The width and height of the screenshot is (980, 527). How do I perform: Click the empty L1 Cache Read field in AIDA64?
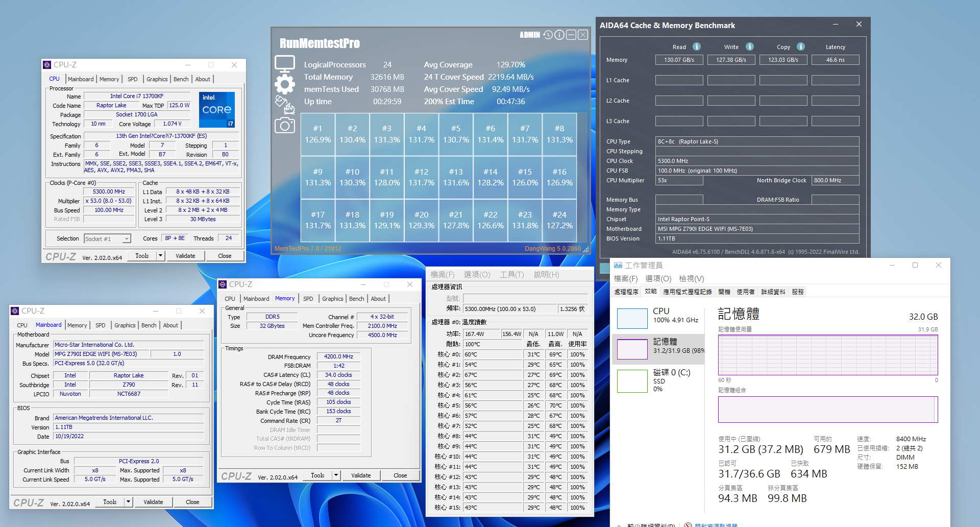pos(679,80)
